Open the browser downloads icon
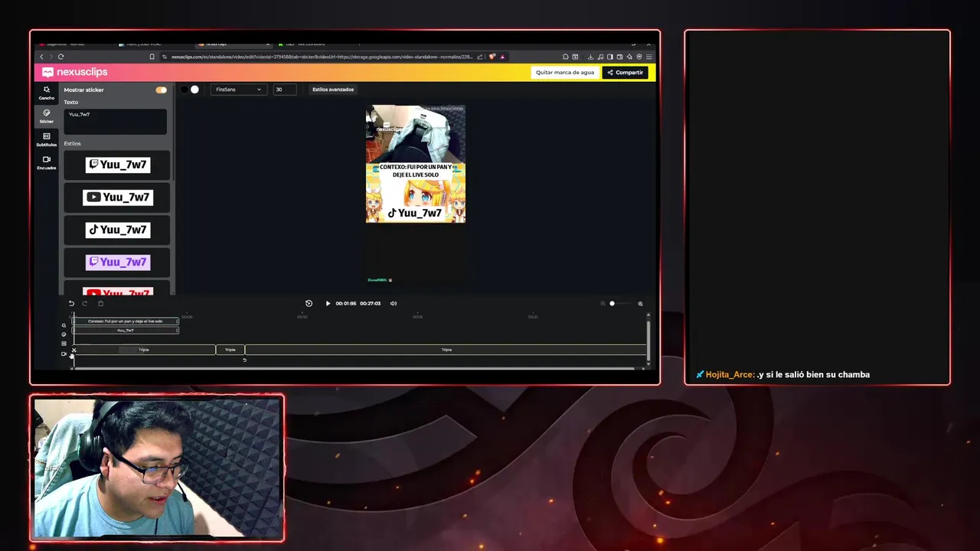 tap(590, 57)
